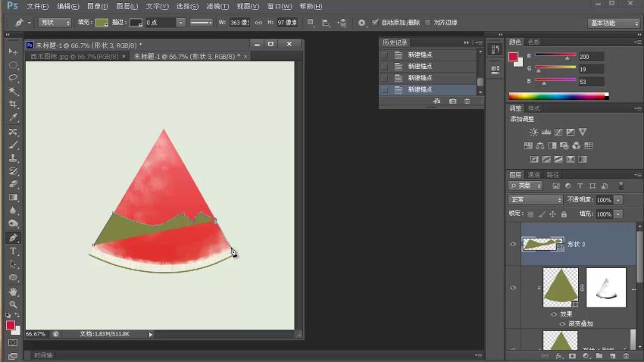Click the triangle layer mask thumbnail

(x=606, y=287)
